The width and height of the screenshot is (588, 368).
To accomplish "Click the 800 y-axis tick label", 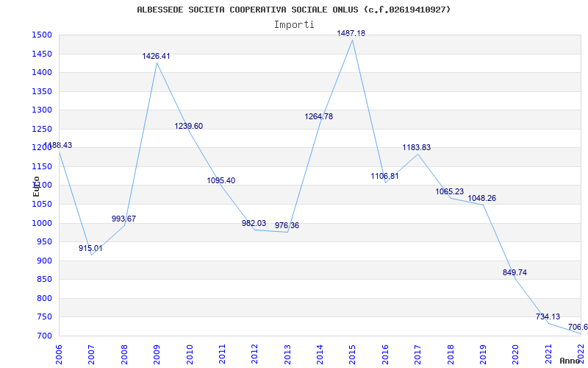I will [45, 298].
